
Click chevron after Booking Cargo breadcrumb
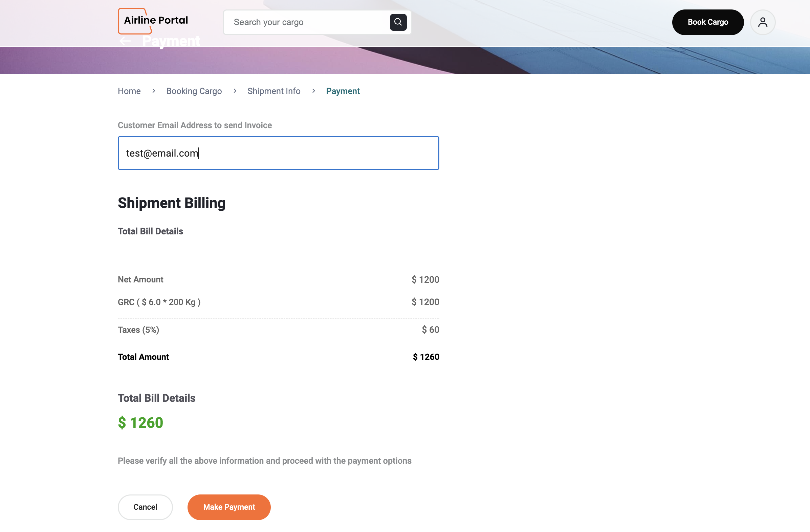click(235, 91)
